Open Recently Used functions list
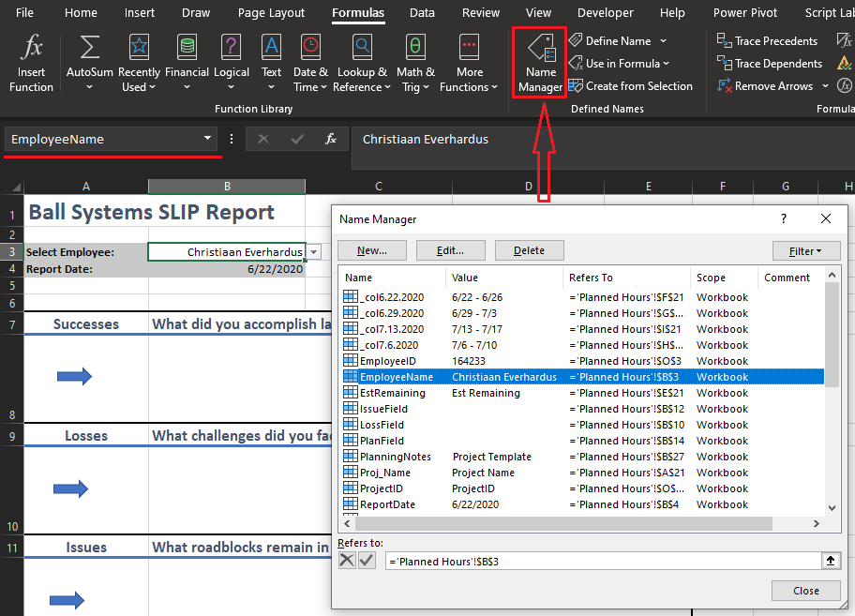The width and height of the screenshot is (855, 616). click(x=139, y=64)
